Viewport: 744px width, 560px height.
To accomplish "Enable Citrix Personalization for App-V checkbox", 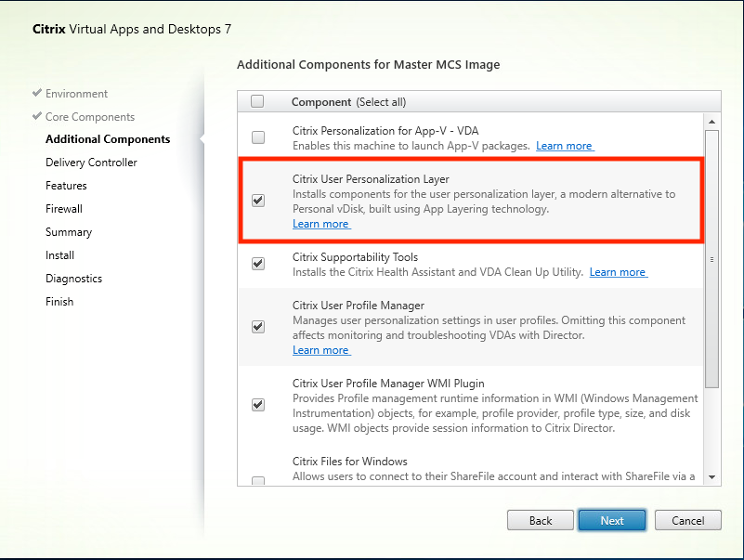I will (258, 137).
